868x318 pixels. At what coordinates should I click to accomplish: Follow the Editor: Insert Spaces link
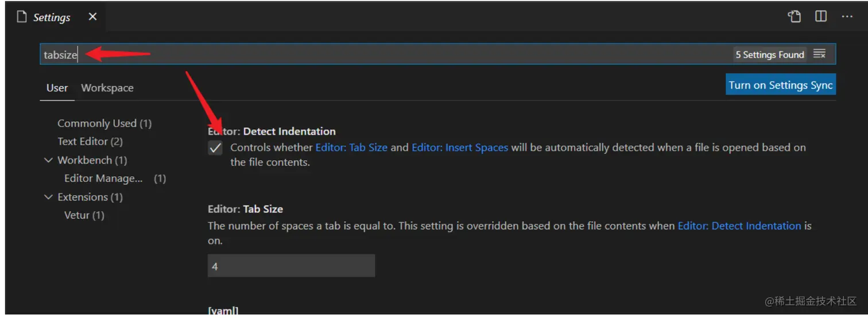tap(460, 148)
